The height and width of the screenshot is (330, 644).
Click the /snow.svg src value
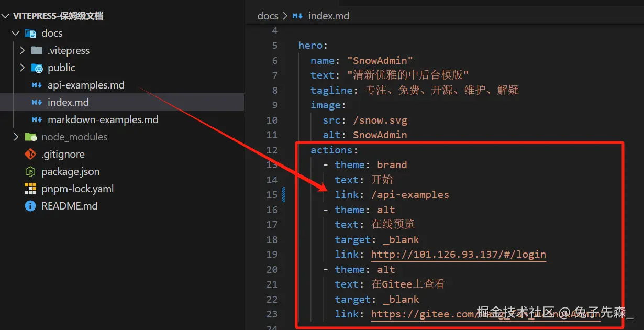(x=380, y=120)
